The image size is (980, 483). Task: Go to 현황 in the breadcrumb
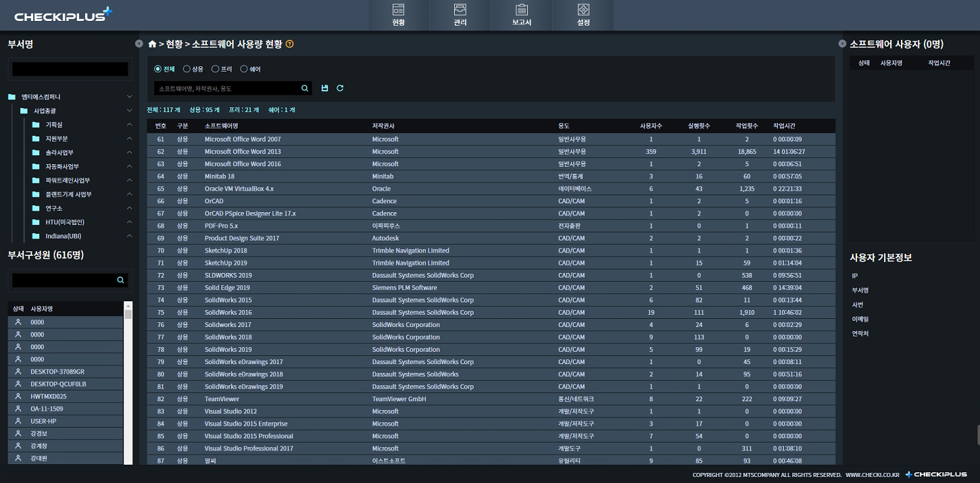174,44
